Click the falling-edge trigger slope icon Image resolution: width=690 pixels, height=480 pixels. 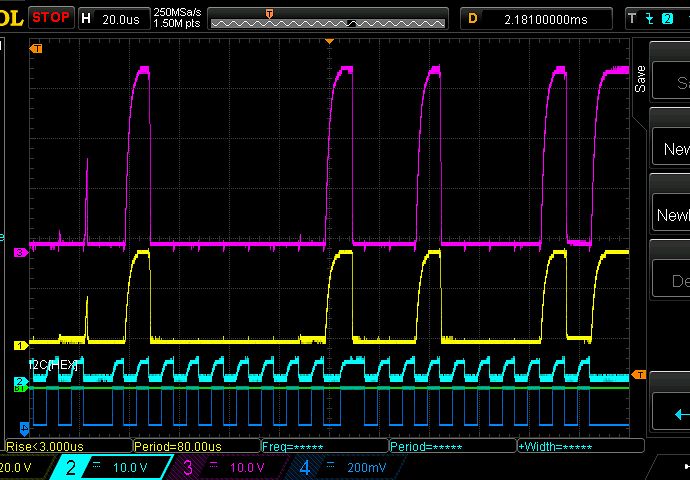(650, 18)
